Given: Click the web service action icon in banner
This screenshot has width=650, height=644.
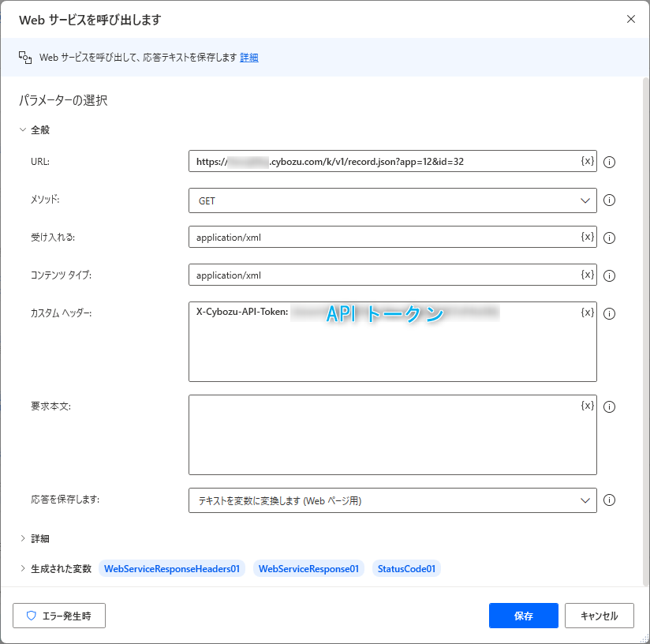Looking at the screenshot, I should click(x=25, y=58).
